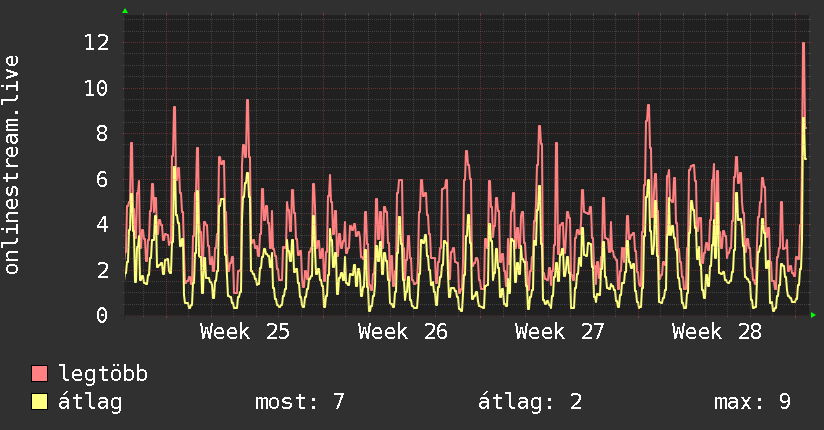Select the Week 26 axis label
The height and width of the screenshot is (430, 824).
pos(403,332)
